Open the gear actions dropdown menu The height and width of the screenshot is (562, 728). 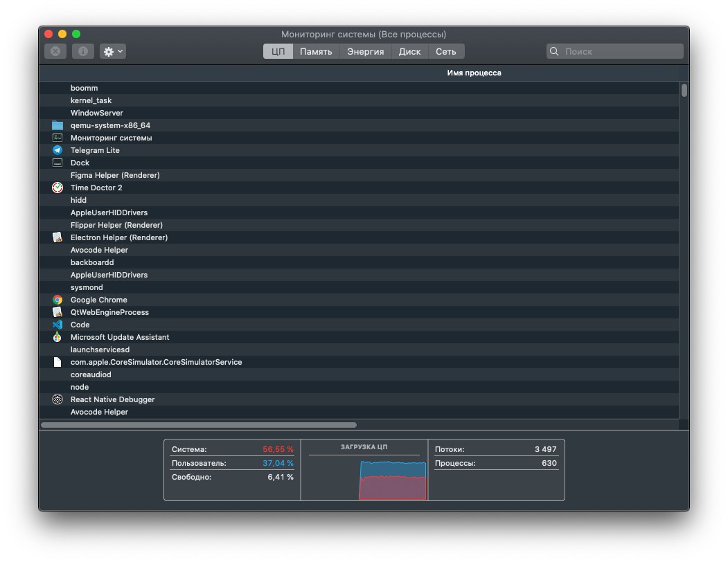pos(113,51)
